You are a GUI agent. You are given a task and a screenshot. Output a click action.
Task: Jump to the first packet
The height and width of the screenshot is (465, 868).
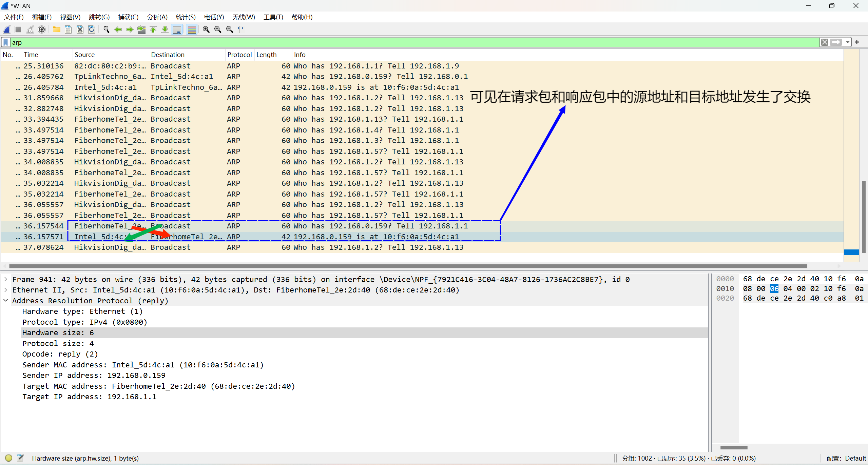click(153, 30)
